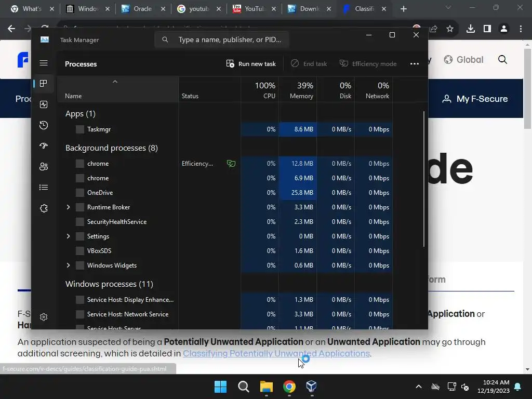The height and width of the screenshot is (399, 532).
Task: Open App history icon in Task Manager sidebar
Action: (44, 125)
